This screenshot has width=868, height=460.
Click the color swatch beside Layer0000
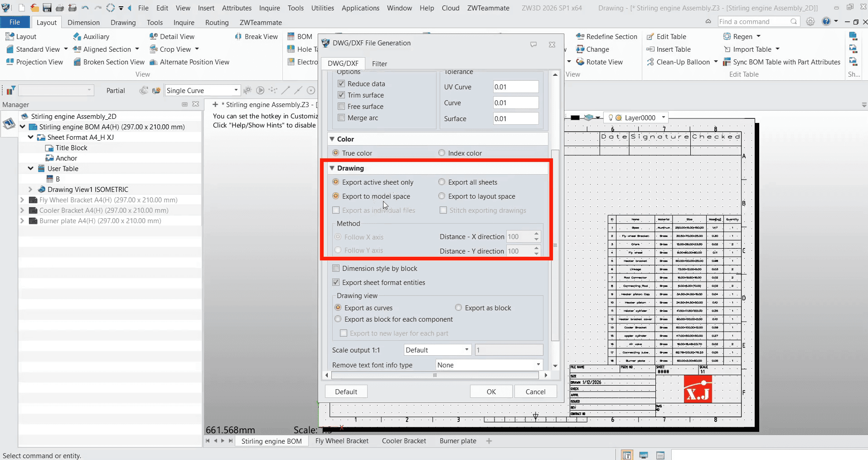click(619, 118)
